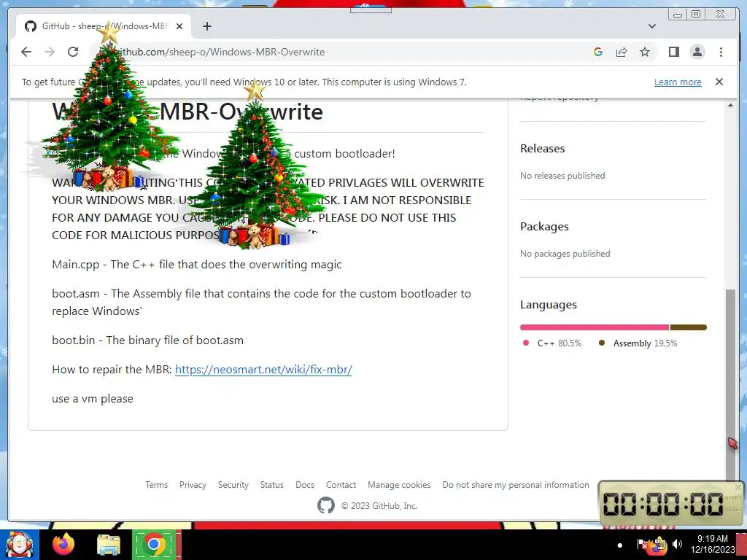Open the Security footer link

pyautogui.click(x=233, y=485)
